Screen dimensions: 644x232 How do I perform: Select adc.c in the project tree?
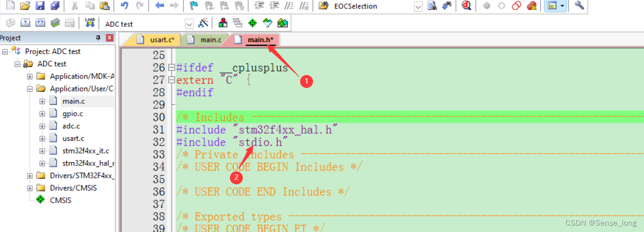coord(71,126)
